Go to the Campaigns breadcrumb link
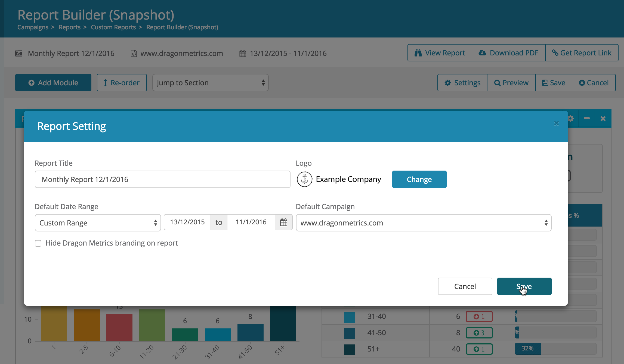This screenshot has width=624, height=364. 33,27
